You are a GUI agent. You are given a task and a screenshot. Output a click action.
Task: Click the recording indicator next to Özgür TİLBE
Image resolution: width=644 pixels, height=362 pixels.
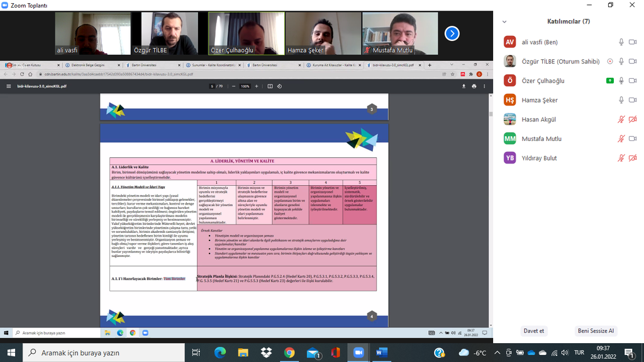tap(609, 62)
